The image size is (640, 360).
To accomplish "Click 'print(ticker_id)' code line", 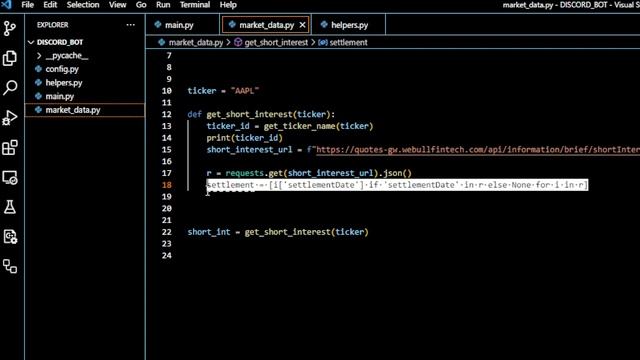I will [x=244, y=138].
